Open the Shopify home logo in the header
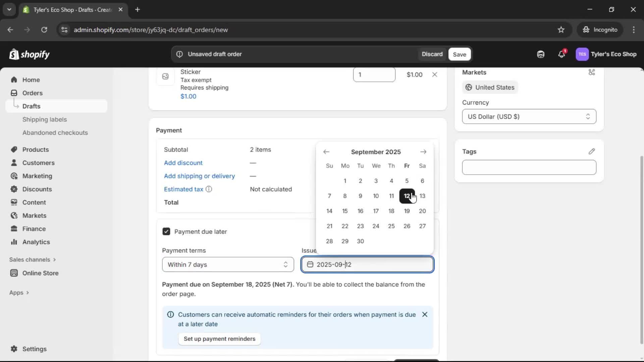The image size is (644, 362). click(x=30, y=54)
